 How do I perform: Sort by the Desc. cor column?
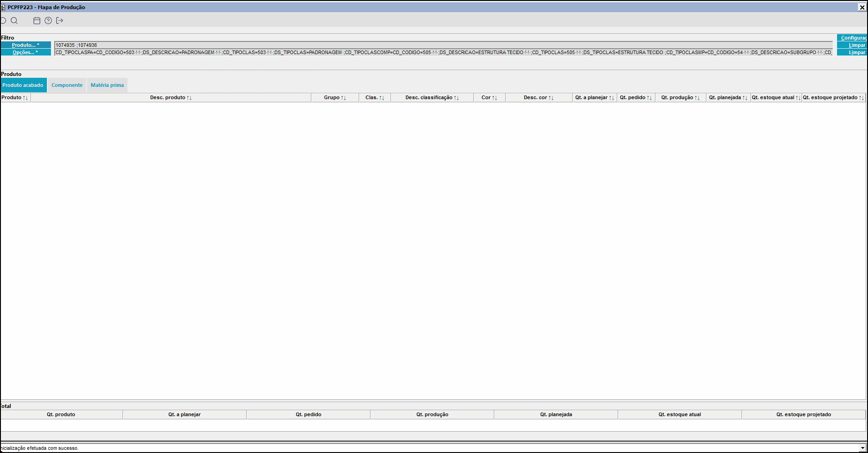pyautogui.click(x=539, y=97)
